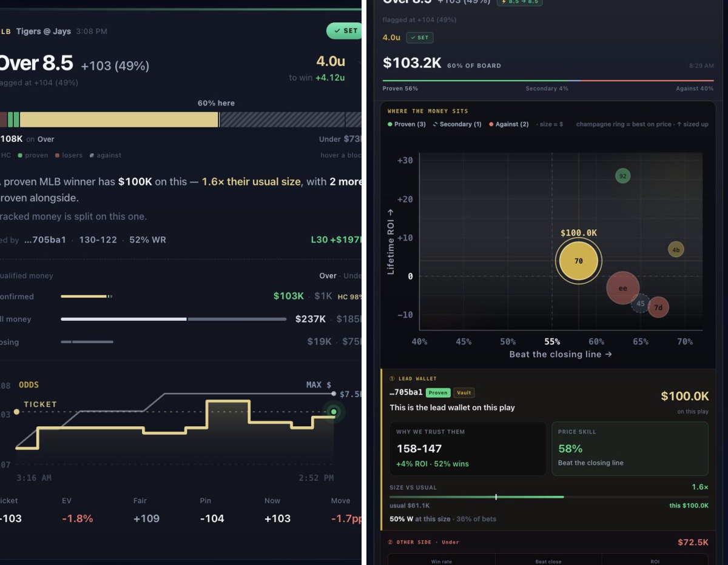Click the Vault tag on wallet 705ba1
728x565 pixels.
point(464,393)
